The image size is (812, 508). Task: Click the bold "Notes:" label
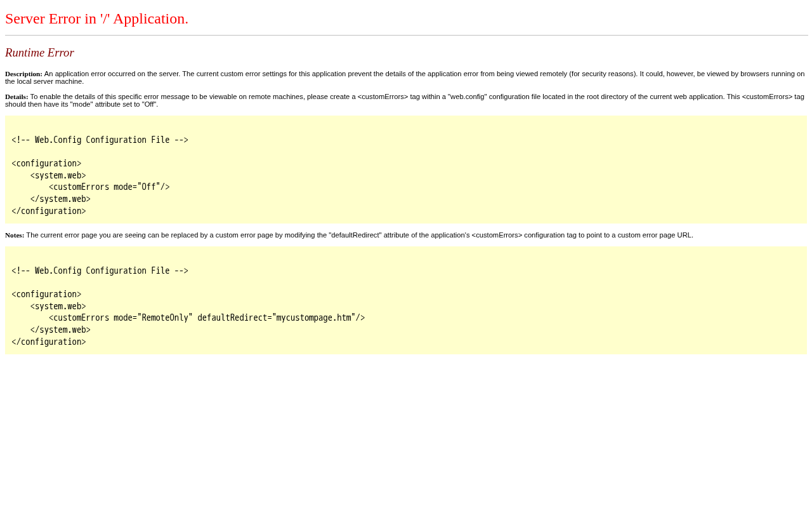coord(15,235)
